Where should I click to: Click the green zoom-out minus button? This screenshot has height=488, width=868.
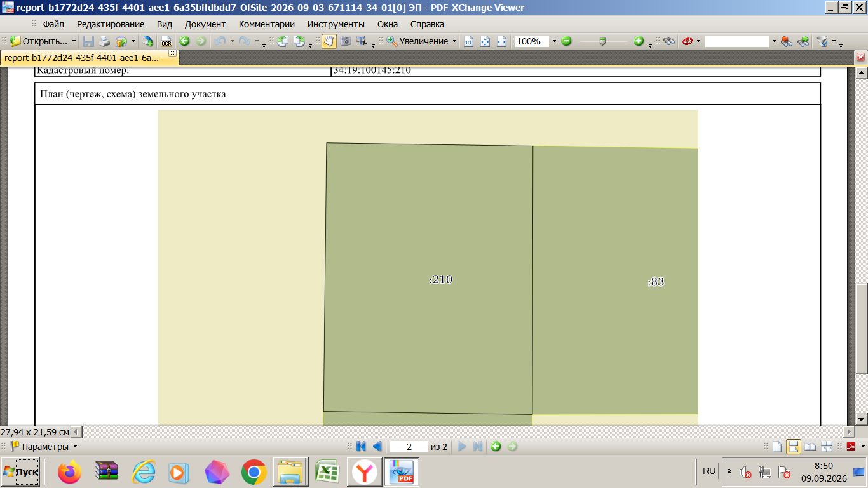[x=566, y=41]
